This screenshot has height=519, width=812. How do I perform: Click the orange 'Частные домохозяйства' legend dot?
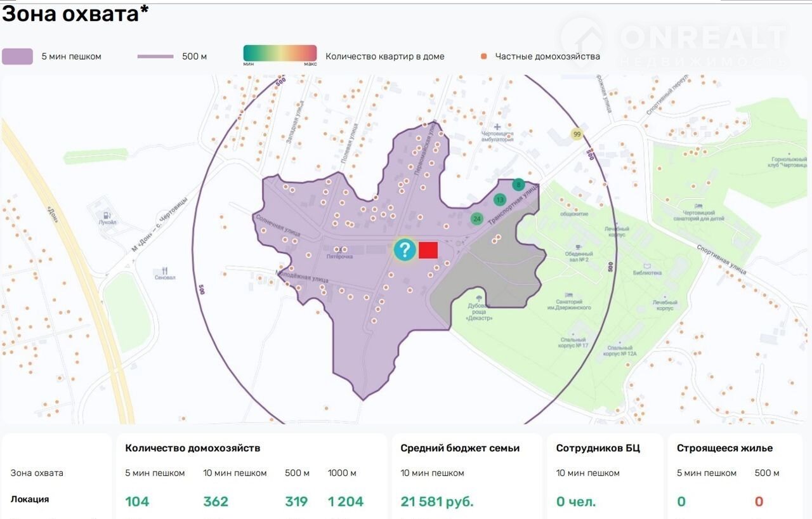[484, 56]
